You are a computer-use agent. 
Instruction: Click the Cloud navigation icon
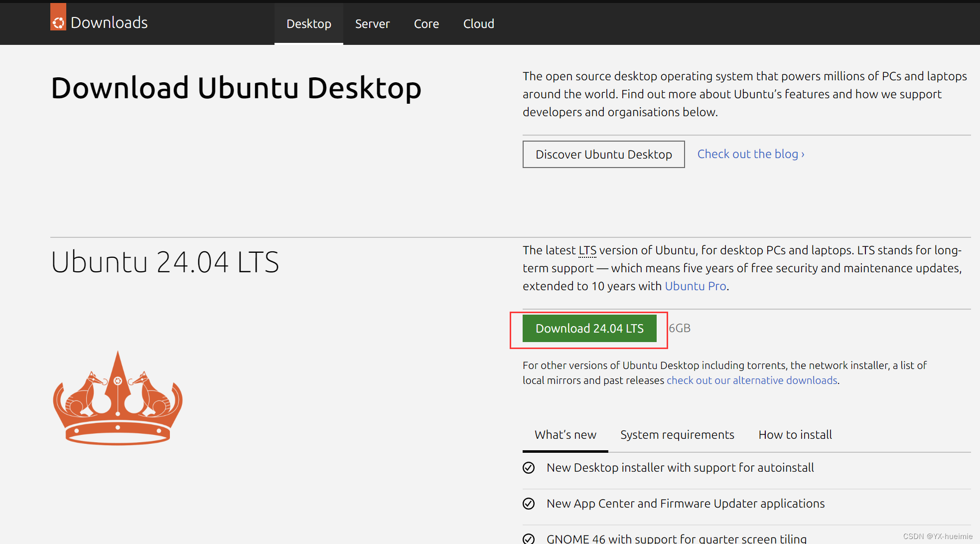pyautogui.click(x=478, y=23)
